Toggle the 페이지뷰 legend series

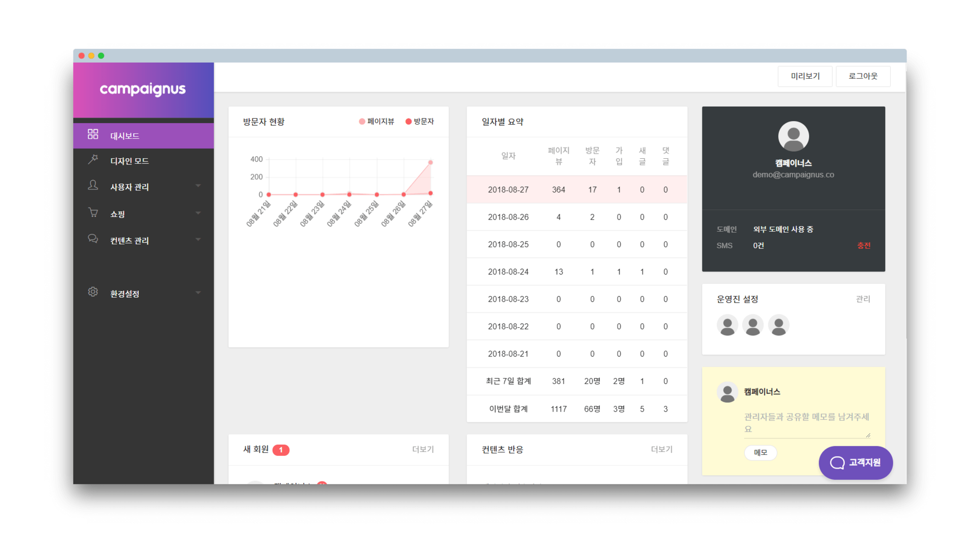click(x=377, y=122)
